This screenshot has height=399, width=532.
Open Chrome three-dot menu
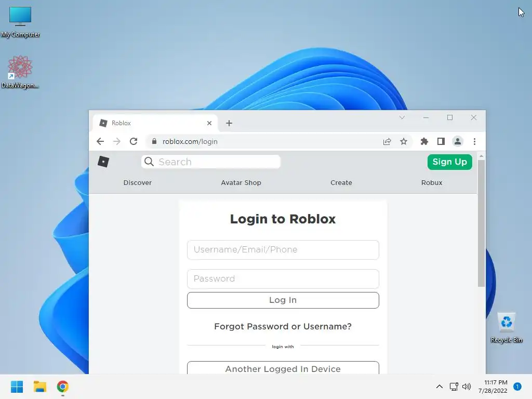(x=474, y=141)
